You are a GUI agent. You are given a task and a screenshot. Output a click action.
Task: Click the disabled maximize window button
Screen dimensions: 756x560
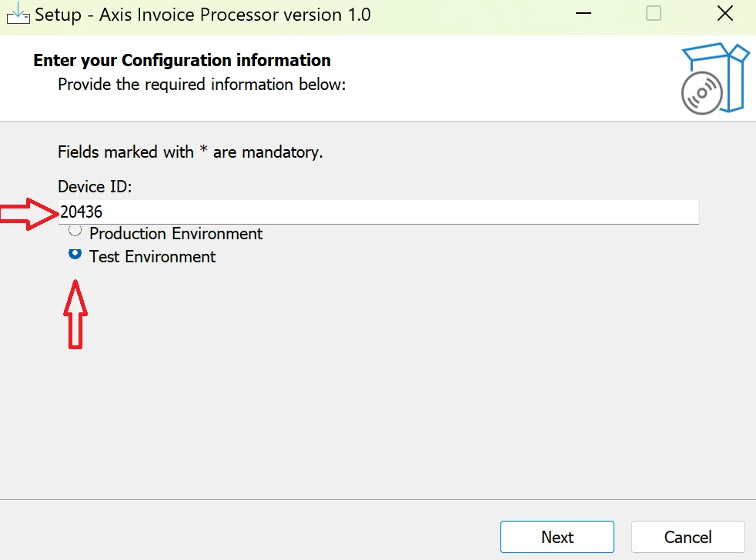[654, 14]
